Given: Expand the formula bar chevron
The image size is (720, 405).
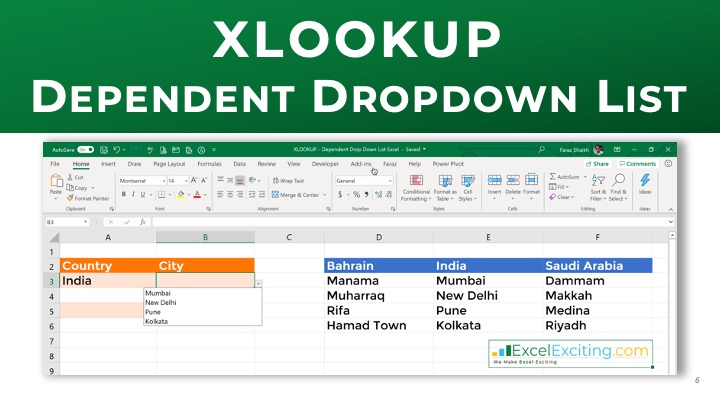Looking at the screenshot, I should (x=670, y=222).
